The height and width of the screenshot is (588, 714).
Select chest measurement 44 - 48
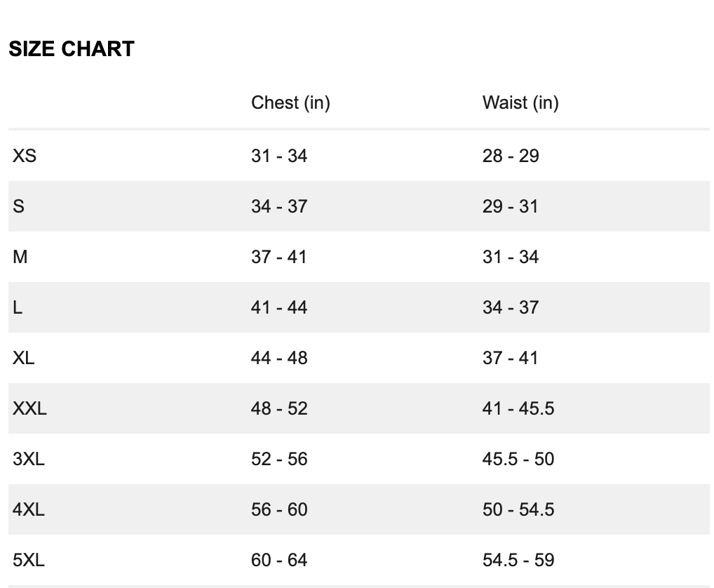coord(279,358)
